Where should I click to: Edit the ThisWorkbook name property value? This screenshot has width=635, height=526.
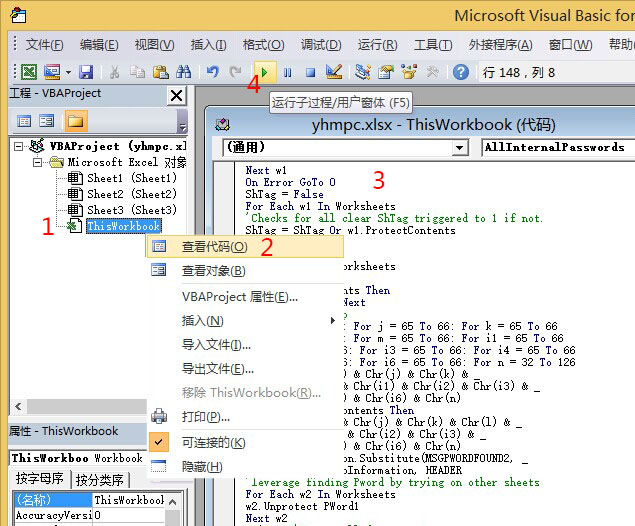pos(129,500)
